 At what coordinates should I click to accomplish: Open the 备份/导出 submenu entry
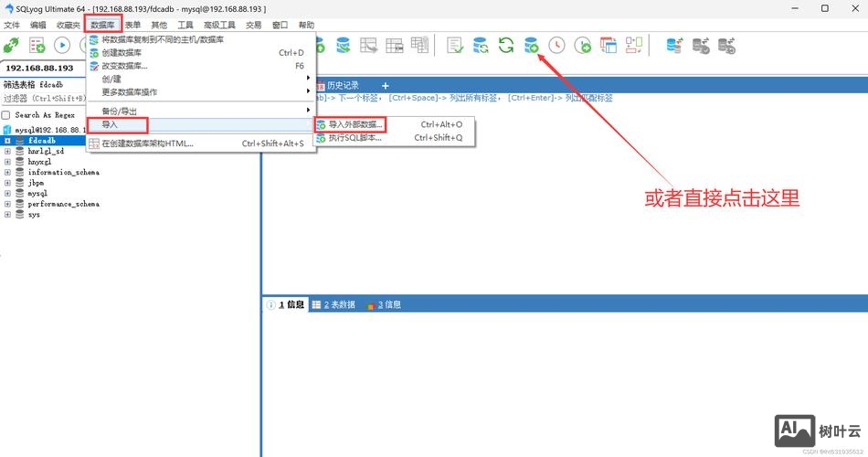[x=119, y=111]
